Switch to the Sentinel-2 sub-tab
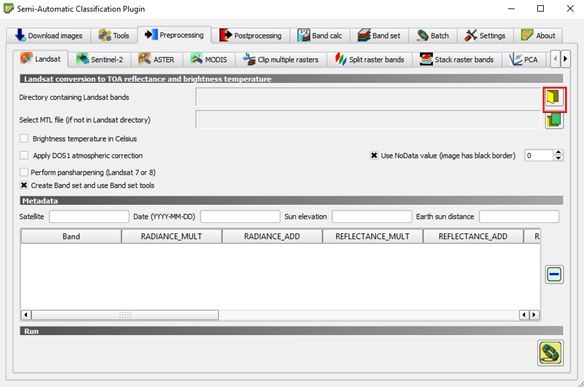Viewport: 586px width, 387px height. pos(99,59)
